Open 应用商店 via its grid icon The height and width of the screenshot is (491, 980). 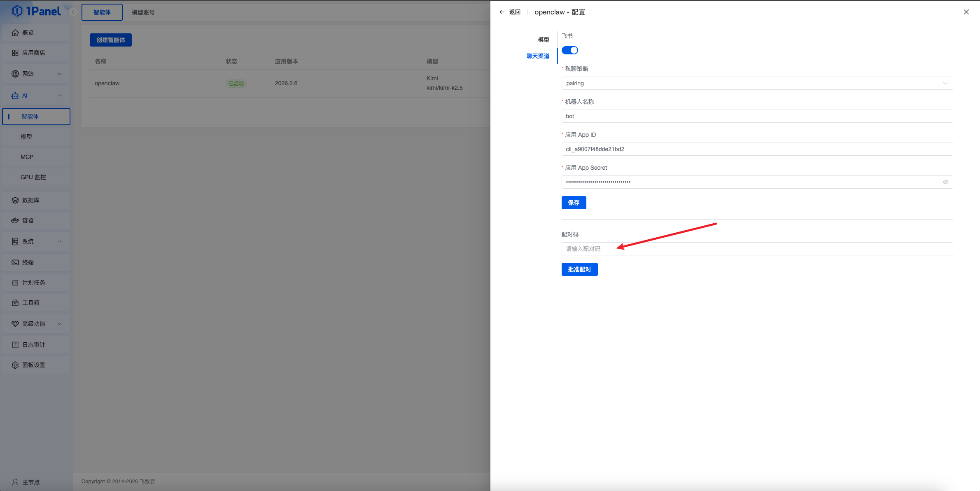tap(15, 53)
